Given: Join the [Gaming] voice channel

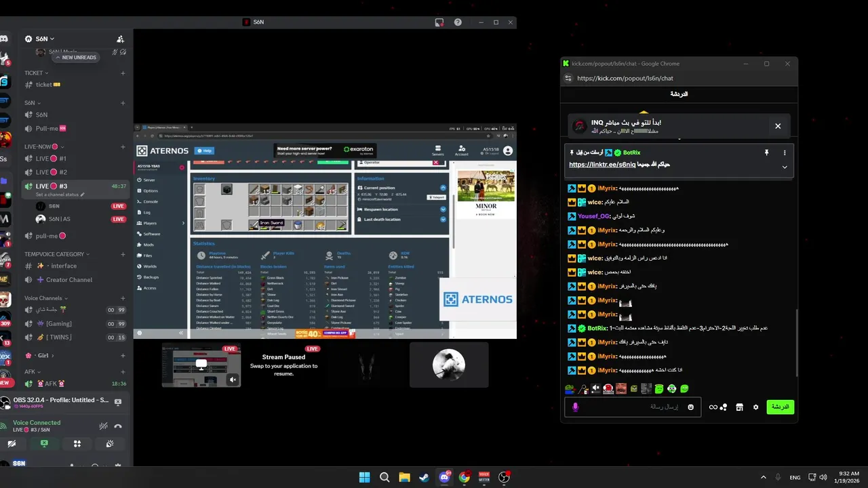Looking at the screenshot, I should click(75, 323).
